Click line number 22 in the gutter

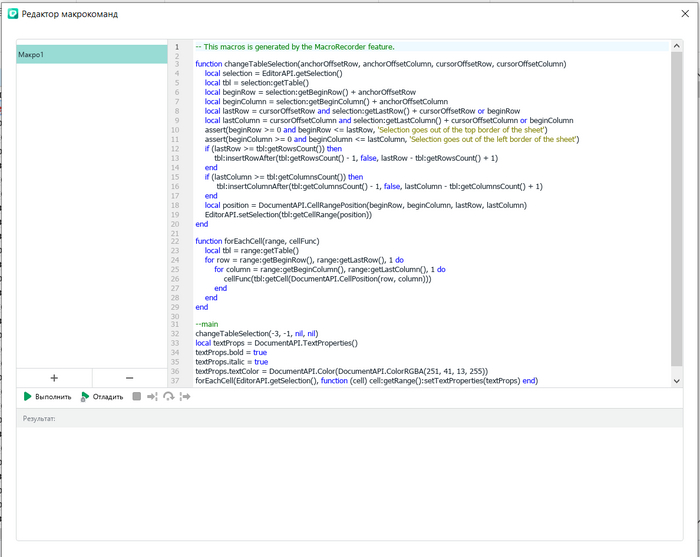[x=175, y=241]
